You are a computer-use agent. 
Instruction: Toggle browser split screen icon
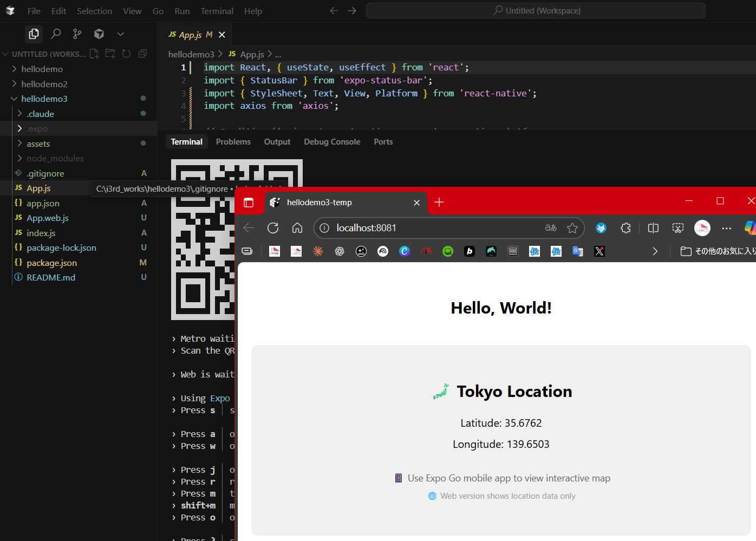pyautogui.click(x=653, y=228)
